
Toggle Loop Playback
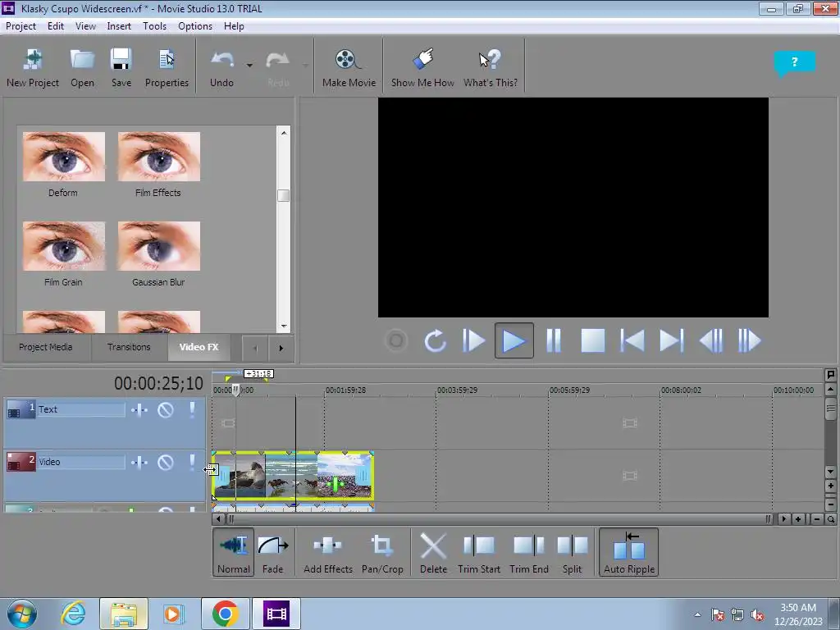tap(435, 340)
